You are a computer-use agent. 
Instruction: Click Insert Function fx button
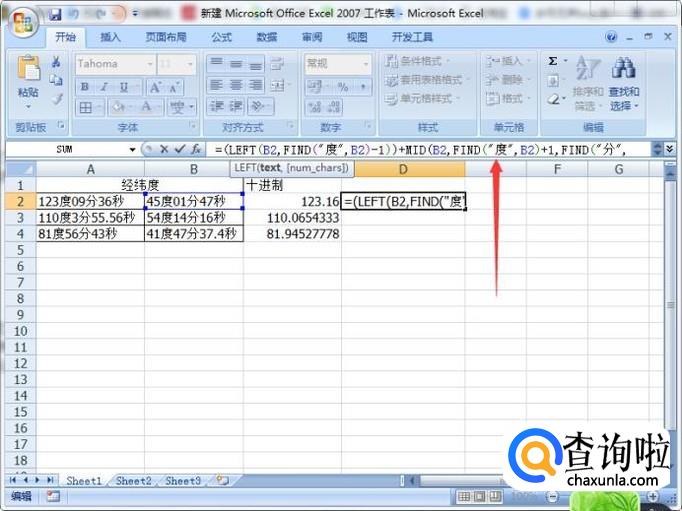[x=196, y=150]
